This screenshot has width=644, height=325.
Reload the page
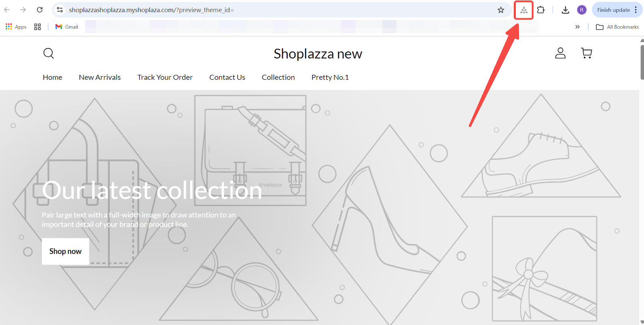click(39, 10)
